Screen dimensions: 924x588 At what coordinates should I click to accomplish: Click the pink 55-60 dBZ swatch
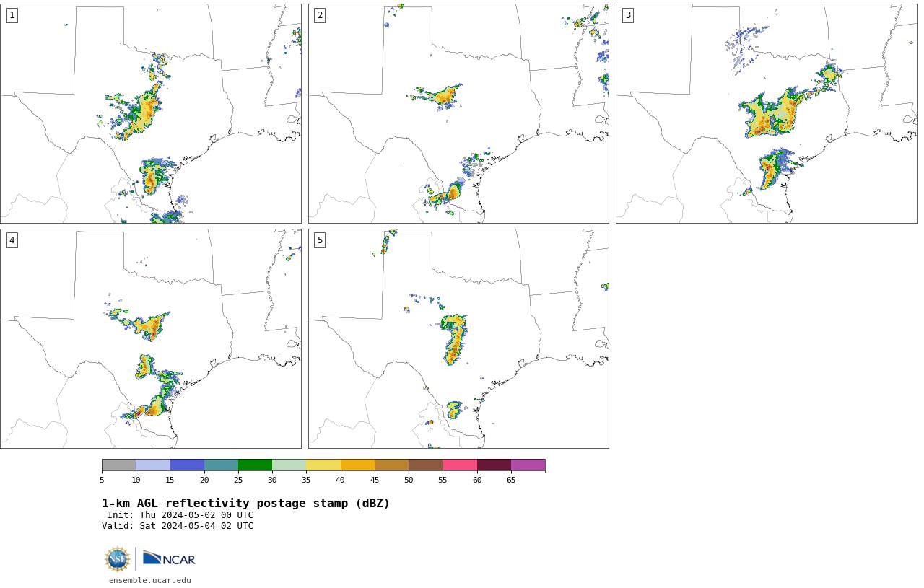pyautogui.click(x=460, y=465)
